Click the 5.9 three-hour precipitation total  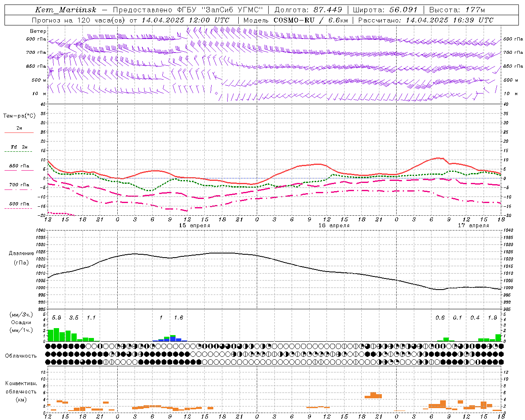click(57, 317)
